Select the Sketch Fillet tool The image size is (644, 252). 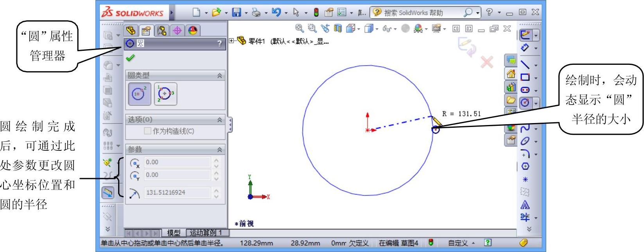[x=525, y=154]
